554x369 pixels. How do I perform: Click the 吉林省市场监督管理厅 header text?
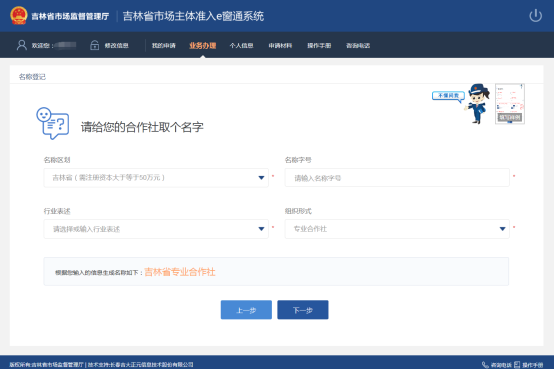click(x=70, y=16)
